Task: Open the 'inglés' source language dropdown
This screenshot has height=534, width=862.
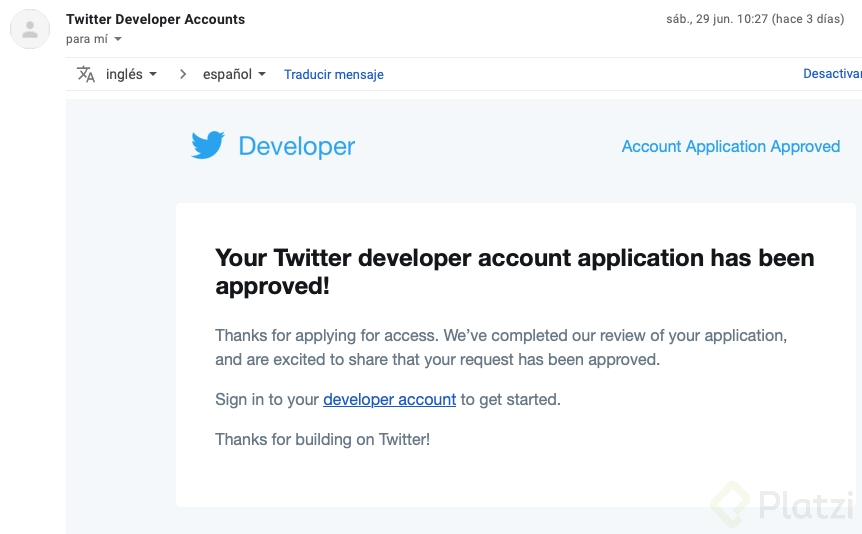Action: [x=132, y=74]
